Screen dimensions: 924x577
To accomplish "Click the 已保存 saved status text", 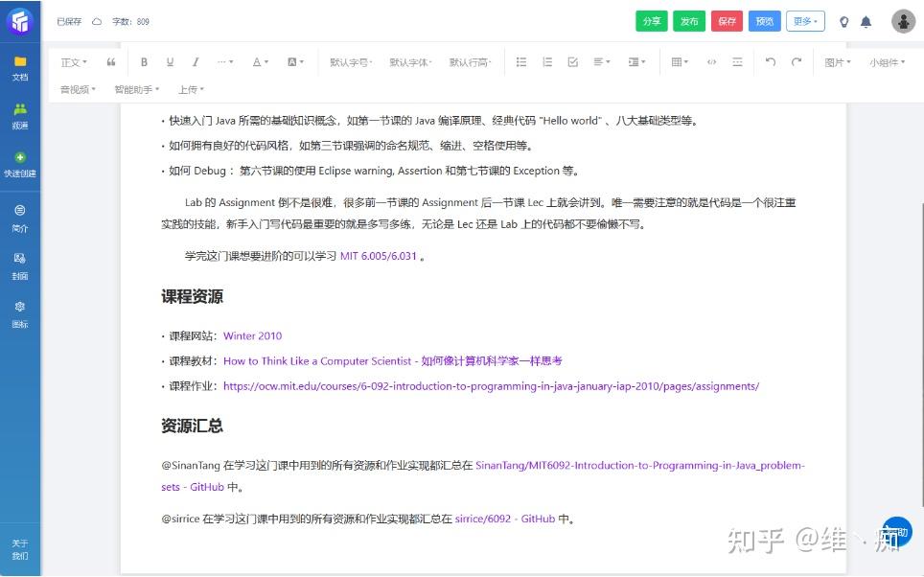I will (69, 22).
